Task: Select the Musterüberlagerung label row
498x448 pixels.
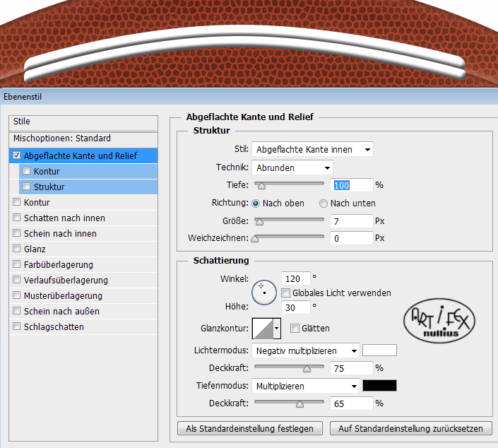Action: click(83, 295)
